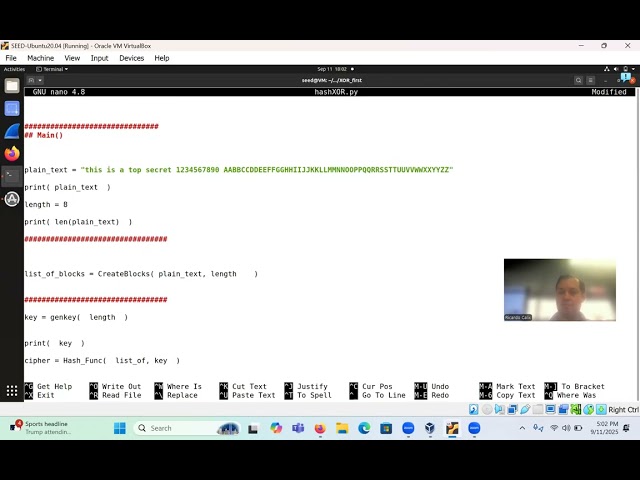Open Software Updater in Ubuntu dock

(12, 199)
